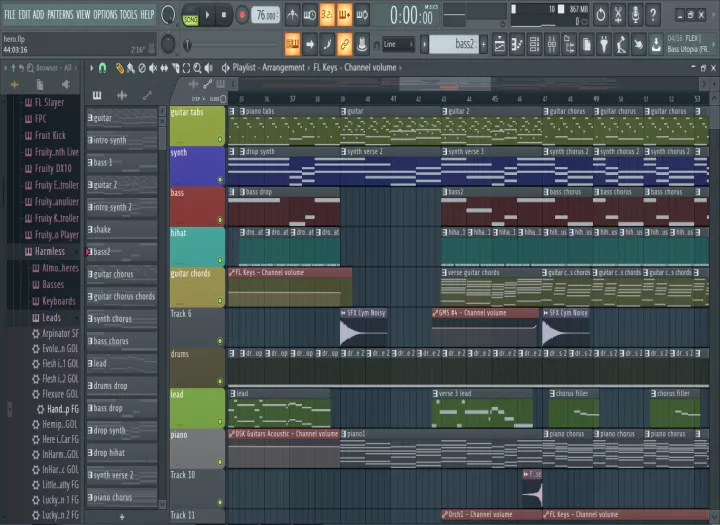Image resolution: width=720 pixels, height=525 pixels.
Task: Select the 'intro synth' pattern in picker
Action: point(122,140)
